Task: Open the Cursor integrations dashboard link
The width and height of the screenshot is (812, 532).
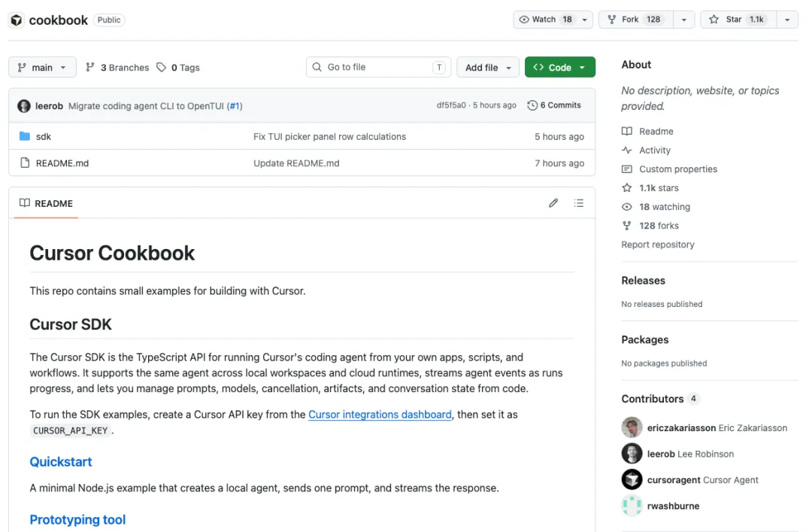Action: (380, 415)
